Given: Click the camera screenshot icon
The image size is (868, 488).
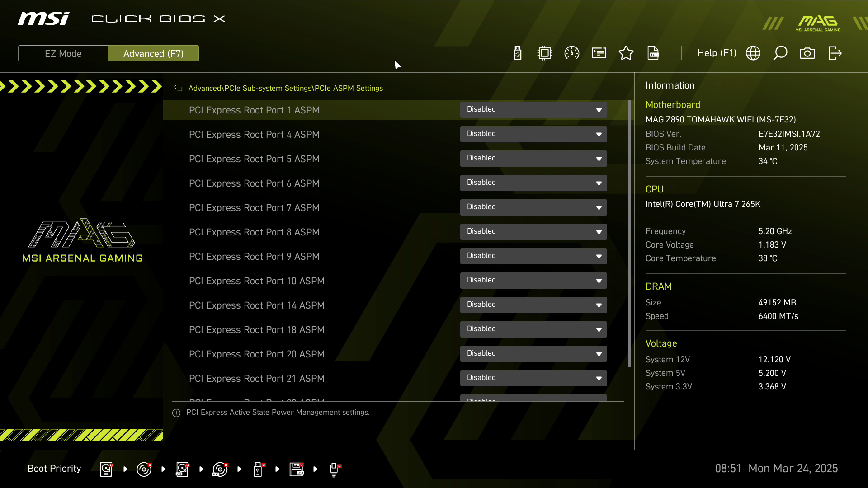Looking at the screenshot, I should click(x=807, y=53).
